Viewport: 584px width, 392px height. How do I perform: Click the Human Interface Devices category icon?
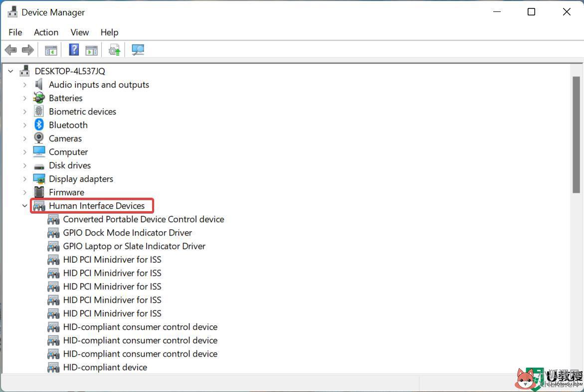coord(39,206)
